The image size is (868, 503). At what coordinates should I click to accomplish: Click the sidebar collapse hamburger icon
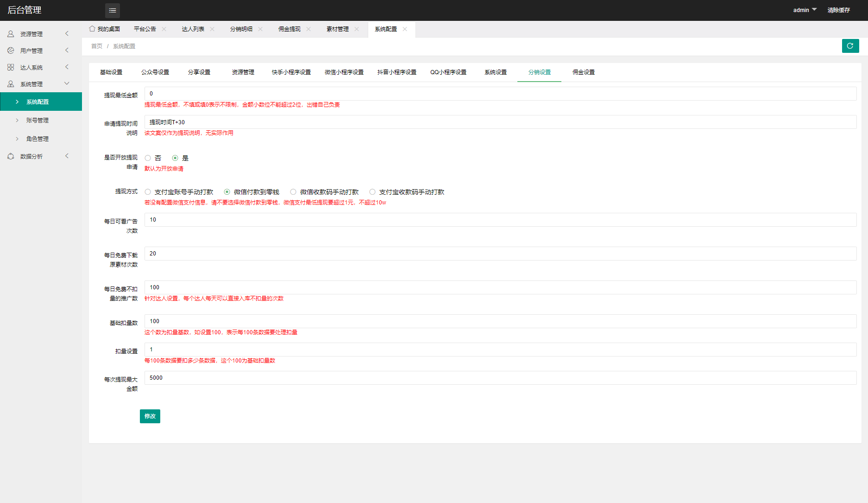[x=112, y=10]
